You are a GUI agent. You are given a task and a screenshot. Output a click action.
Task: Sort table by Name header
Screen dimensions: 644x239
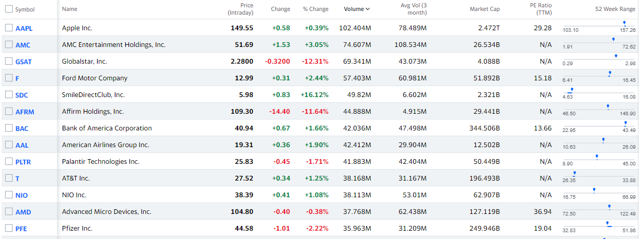click(x=69, y=9)
